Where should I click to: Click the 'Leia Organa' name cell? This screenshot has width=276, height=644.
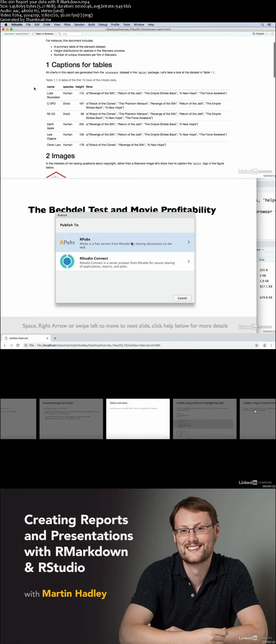tap(51, 137)
